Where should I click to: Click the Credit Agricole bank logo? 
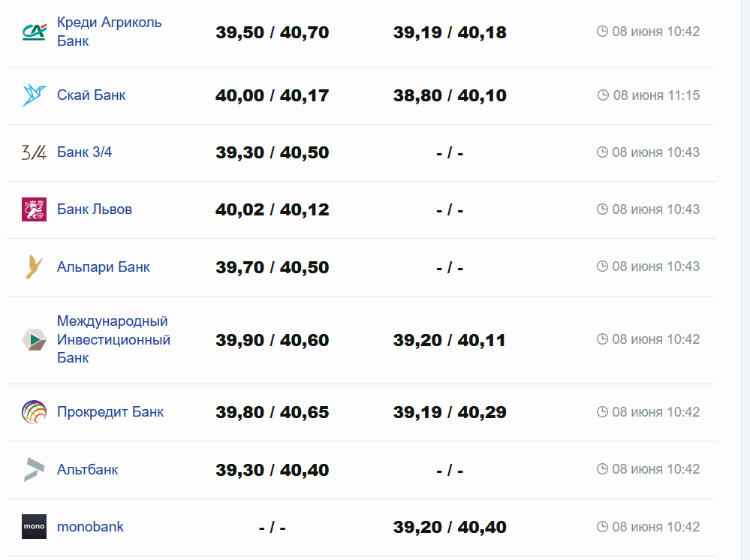[x=34, y=32]
